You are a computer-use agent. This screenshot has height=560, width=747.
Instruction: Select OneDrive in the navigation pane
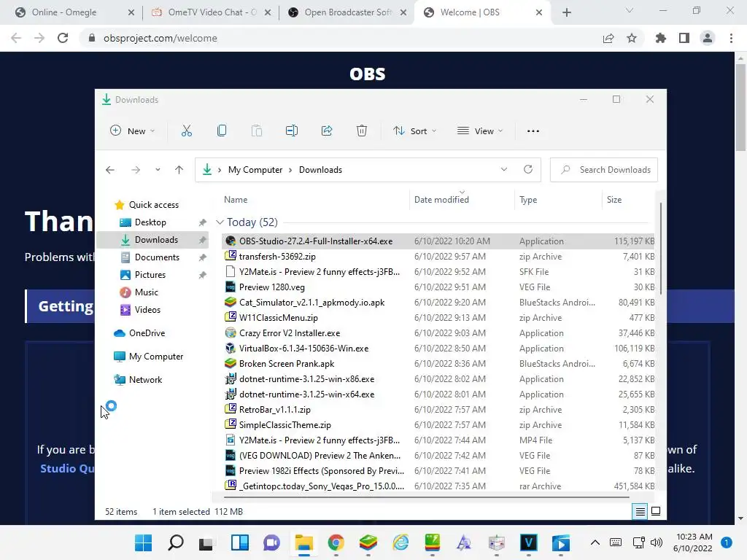pos(147,333)
